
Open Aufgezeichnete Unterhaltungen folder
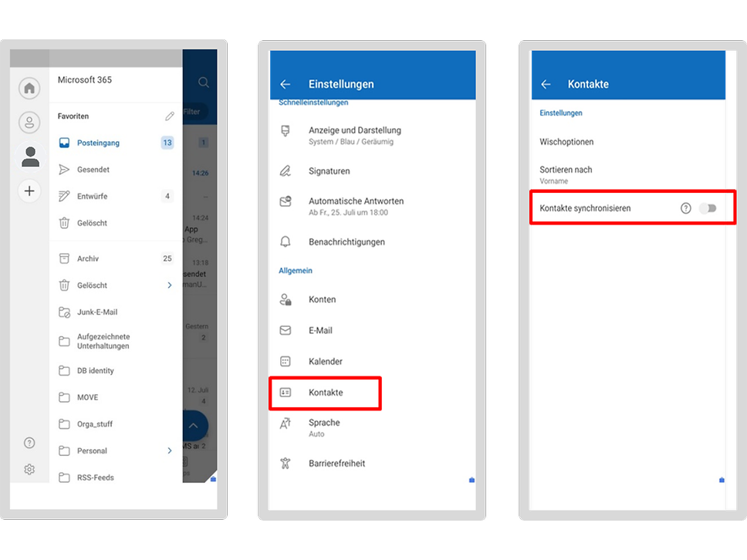click(116, 342)
